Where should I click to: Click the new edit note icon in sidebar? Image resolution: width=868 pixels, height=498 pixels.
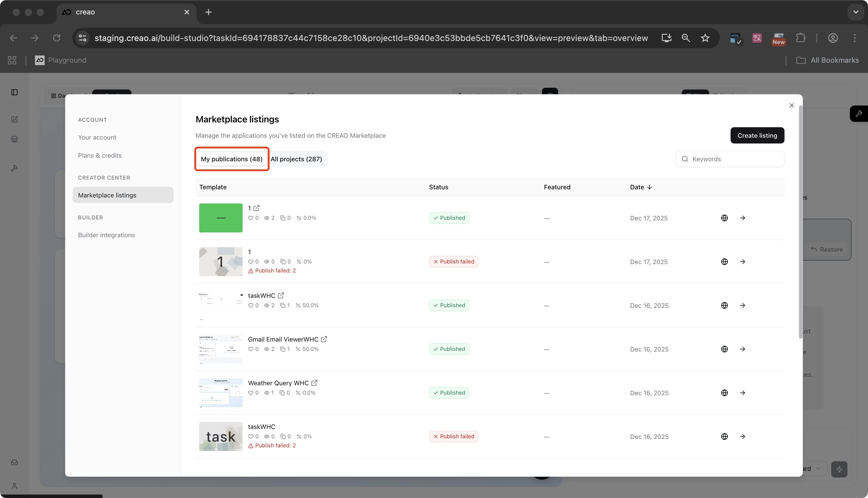point(14,119)
